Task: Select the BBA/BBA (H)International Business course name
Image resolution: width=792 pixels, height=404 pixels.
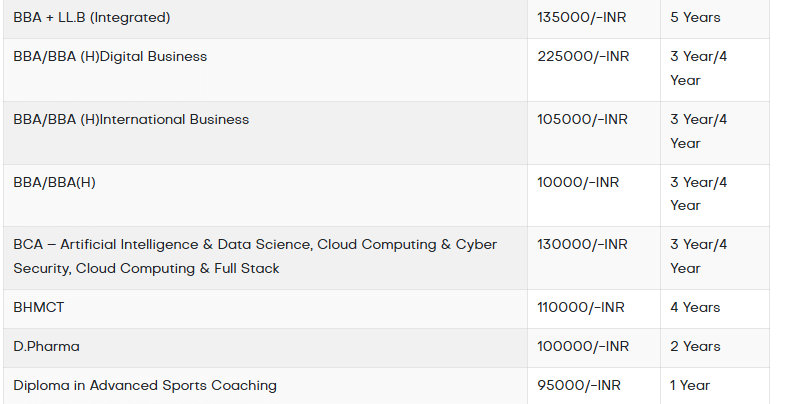Action: pos(131,120)
